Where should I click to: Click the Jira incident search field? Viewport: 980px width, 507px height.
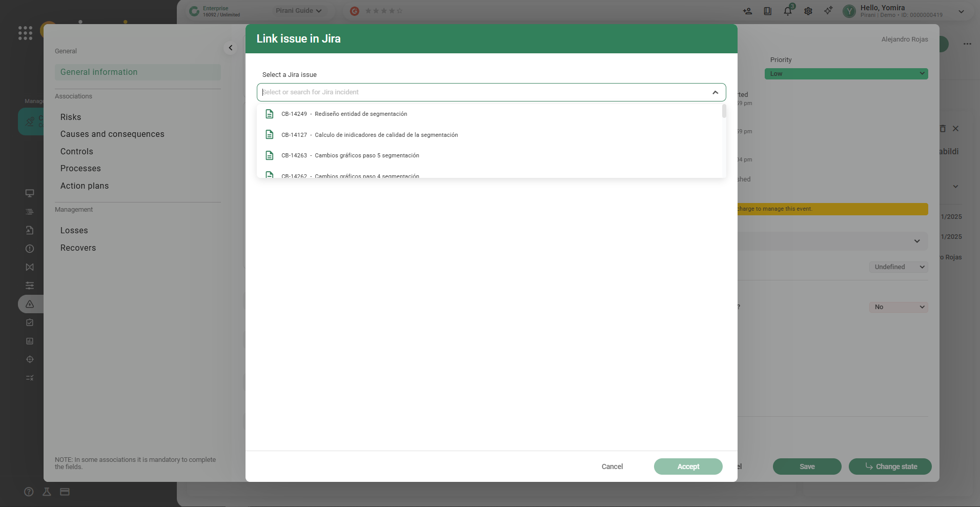tap(482, 92)
